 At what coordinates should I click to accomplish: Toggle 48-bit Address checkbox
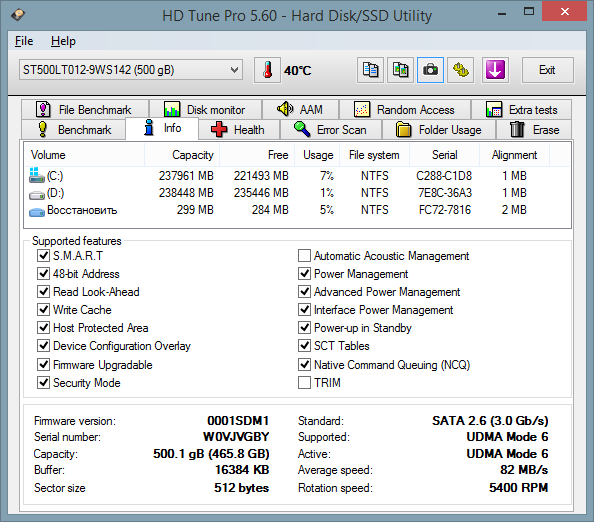pyautogui.click(x=43, y=273)
